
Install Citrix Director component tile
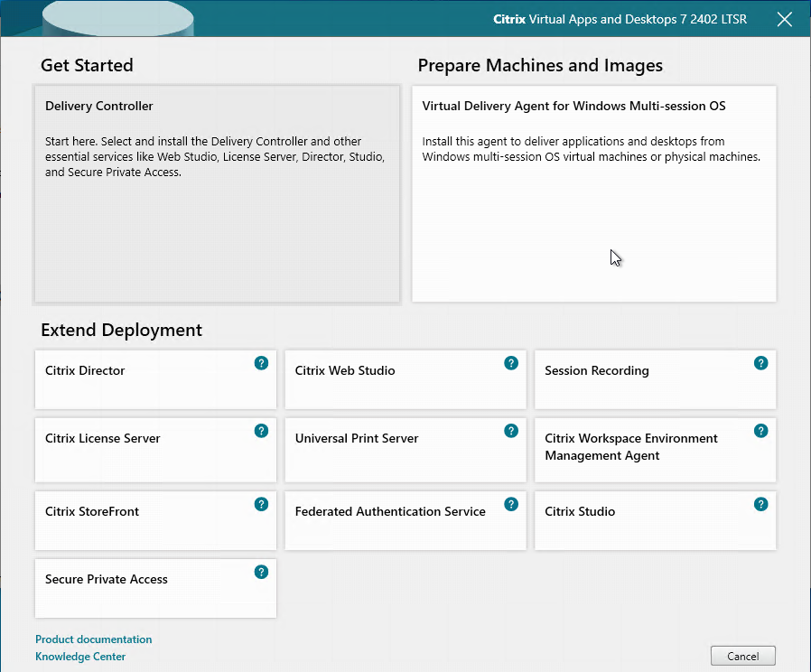155,379
